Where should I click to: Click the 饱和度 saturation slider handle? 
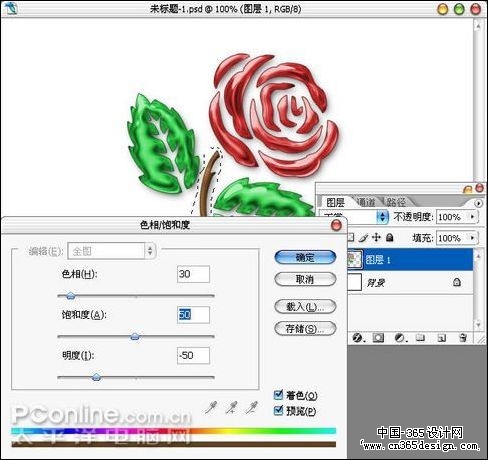click(135, 337)
